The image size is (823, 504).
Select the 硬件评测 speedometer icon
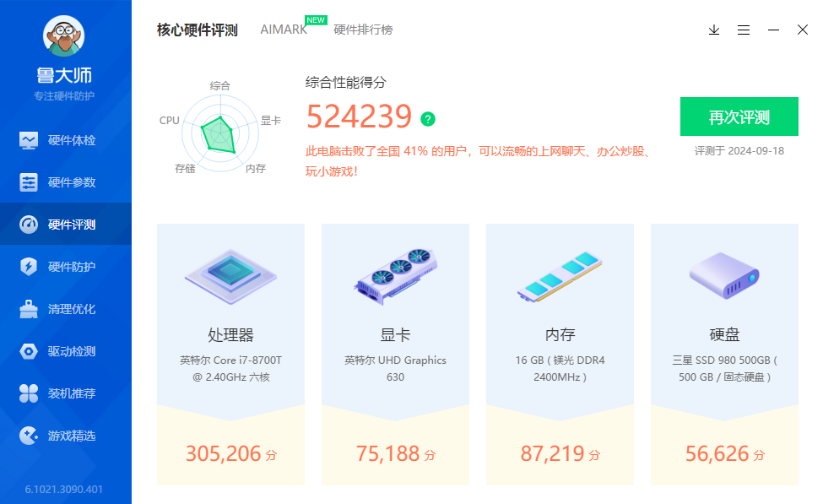point(29,225)
